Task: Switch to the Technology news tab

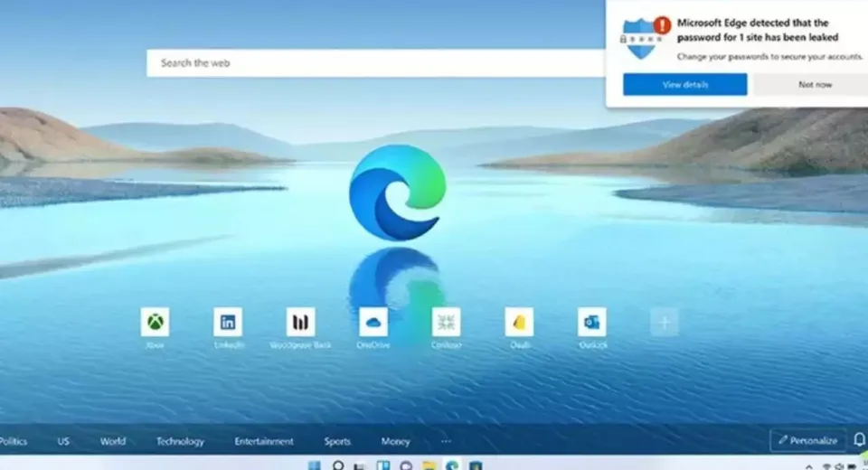Action: click(180, 442)
